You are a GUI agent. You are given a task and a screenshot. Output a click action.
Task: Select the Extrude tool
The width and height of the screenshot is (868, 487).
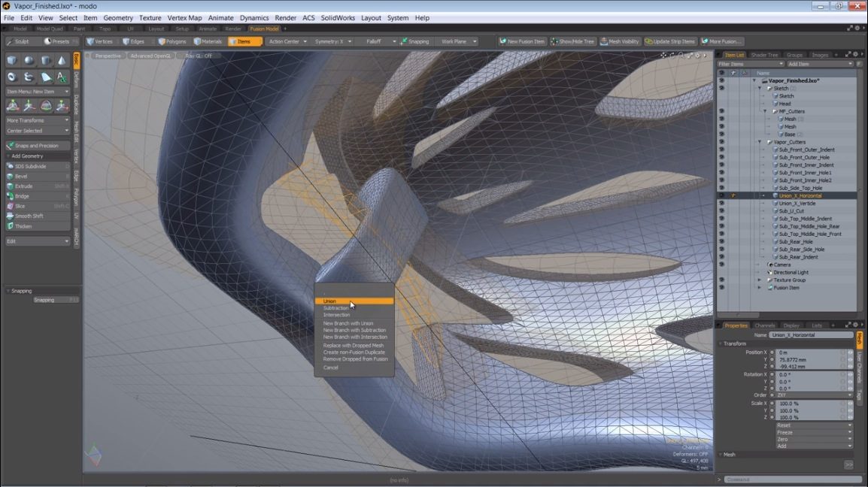pyautogui.click(x=30, y=186)
